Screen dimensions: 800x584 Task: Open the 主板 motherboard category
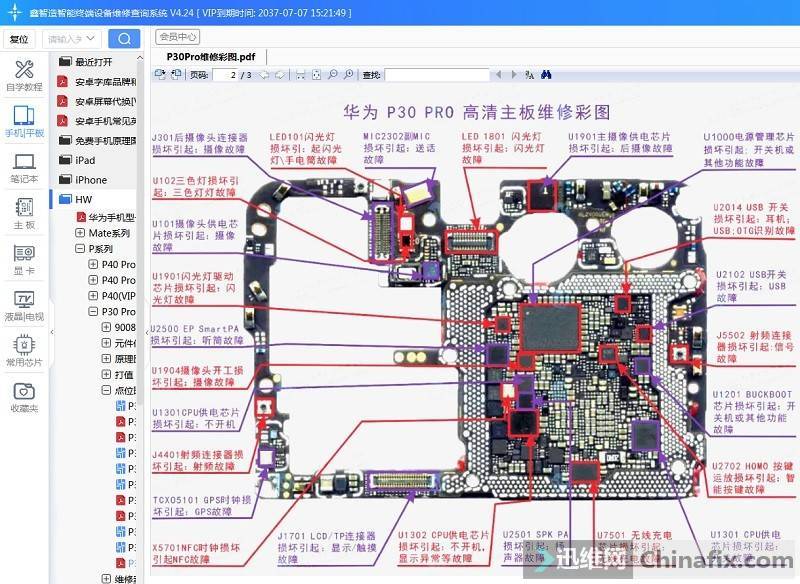click(x=24, y=213)
